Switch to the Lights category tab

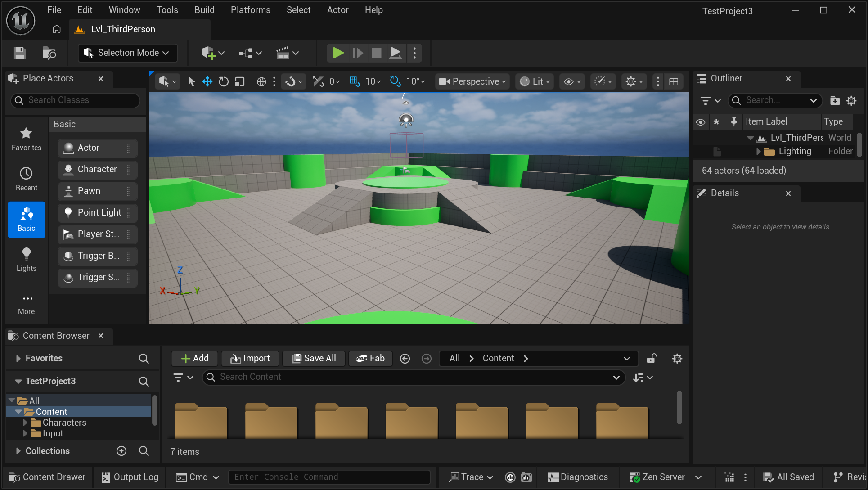(x=27, y=260)
